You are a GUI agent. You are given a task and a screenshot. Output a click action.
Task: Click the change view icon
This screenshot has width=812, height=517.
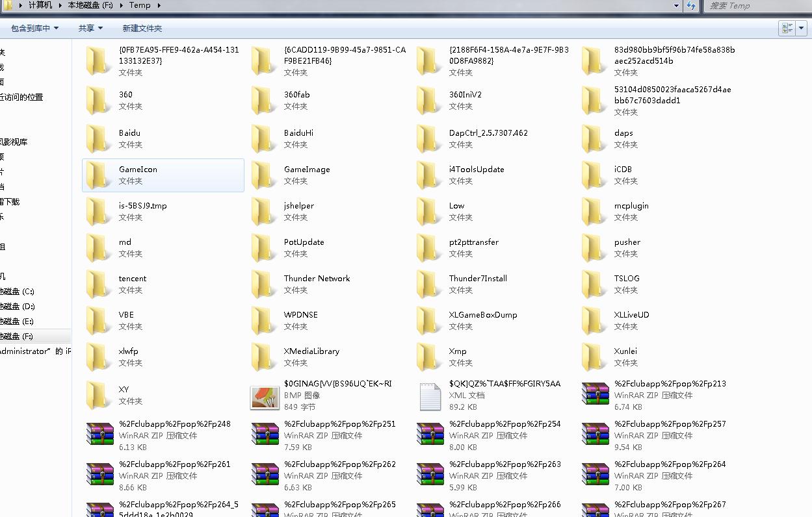click(787, 28)
